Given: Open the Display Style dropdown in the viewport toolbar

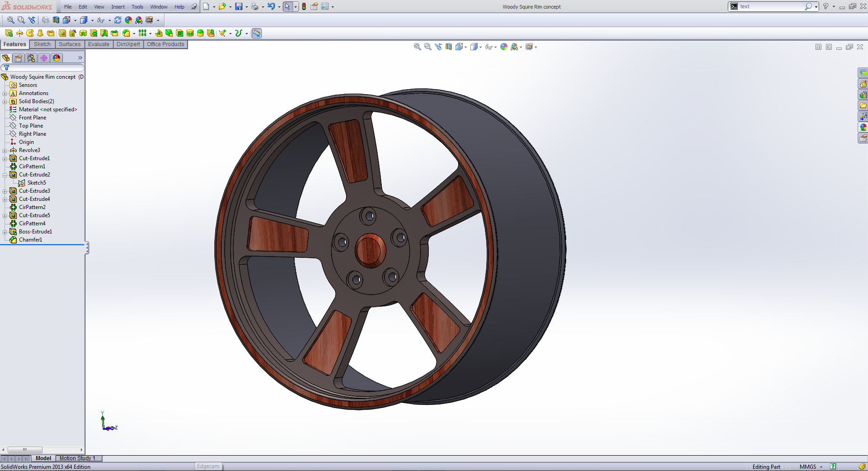Looking at the screenshot, I should tap(480, 47).
